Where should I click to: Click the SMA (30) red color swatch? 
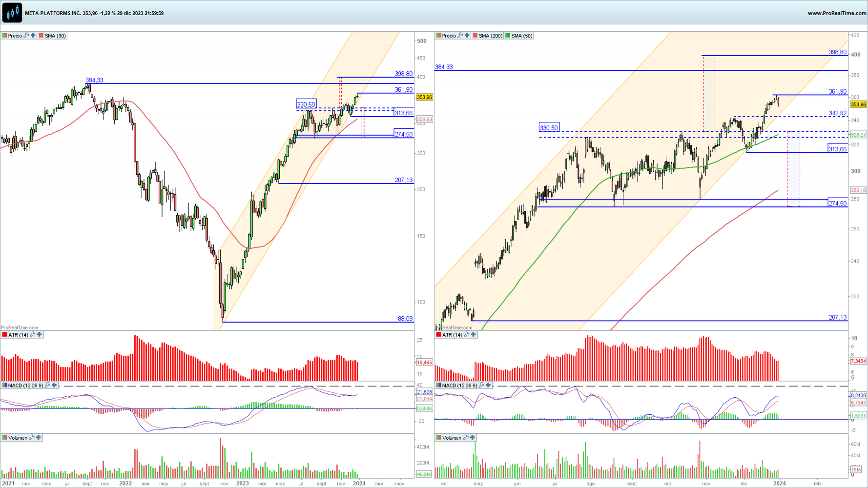(x=41, y=36)
